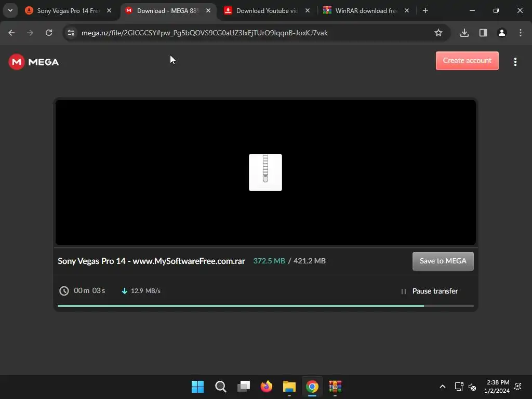
Task: Reload the current page
Action: [49, 33]
